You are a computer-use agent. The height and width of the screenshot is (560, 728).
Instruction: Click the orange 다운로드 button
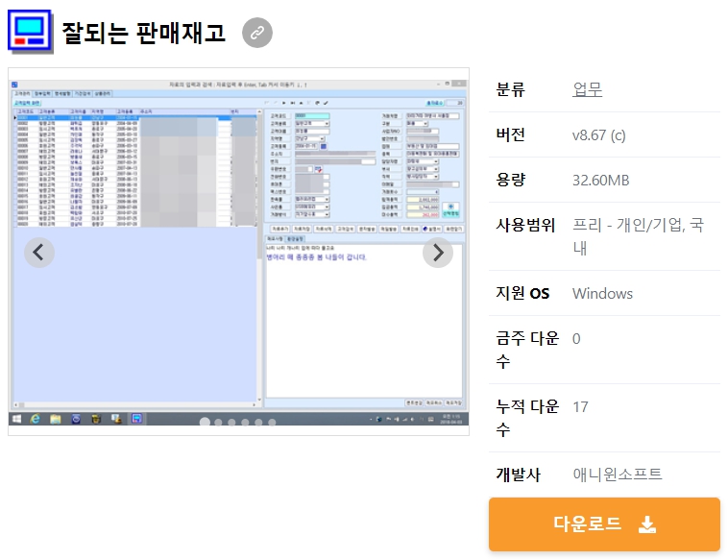[x=604, y=524]
